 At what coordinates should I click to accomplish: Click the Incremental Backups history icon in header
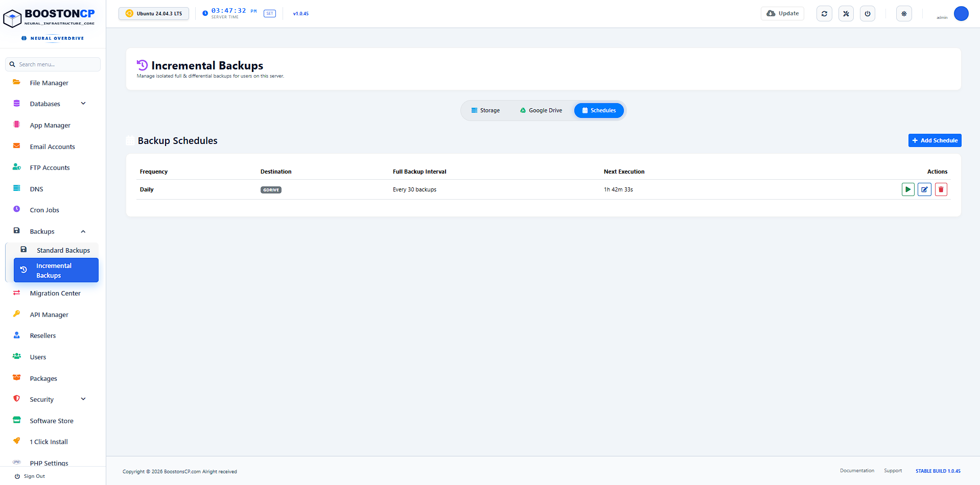click(142, 65)
